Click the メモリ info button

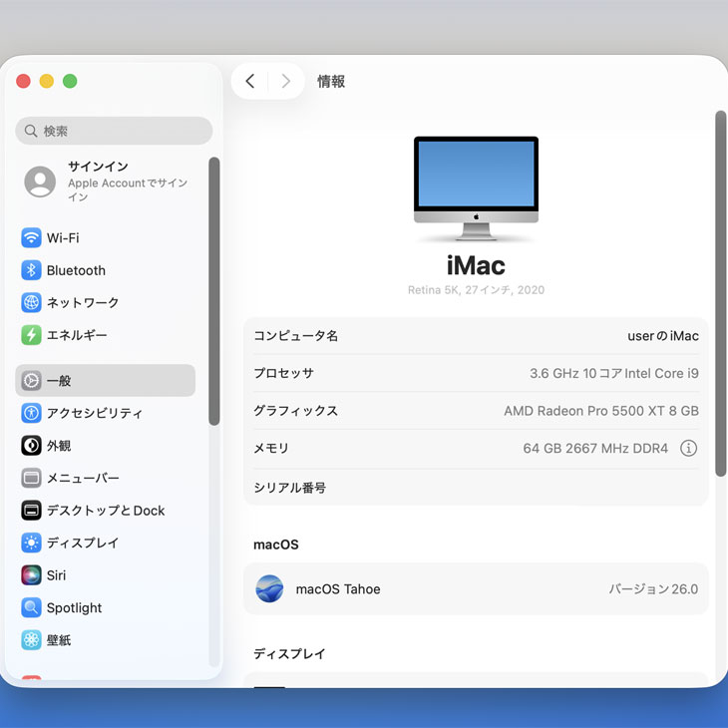pos(688,449)
